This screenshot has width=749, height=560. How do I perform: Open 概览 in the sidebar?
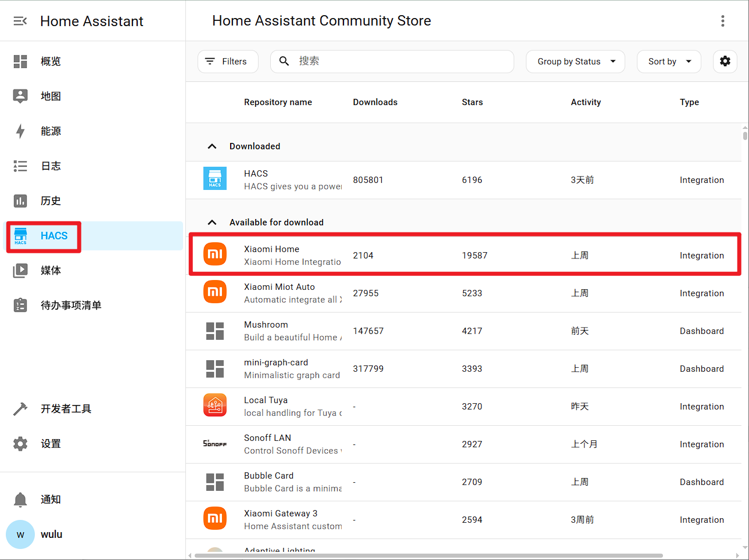(51, 62)
